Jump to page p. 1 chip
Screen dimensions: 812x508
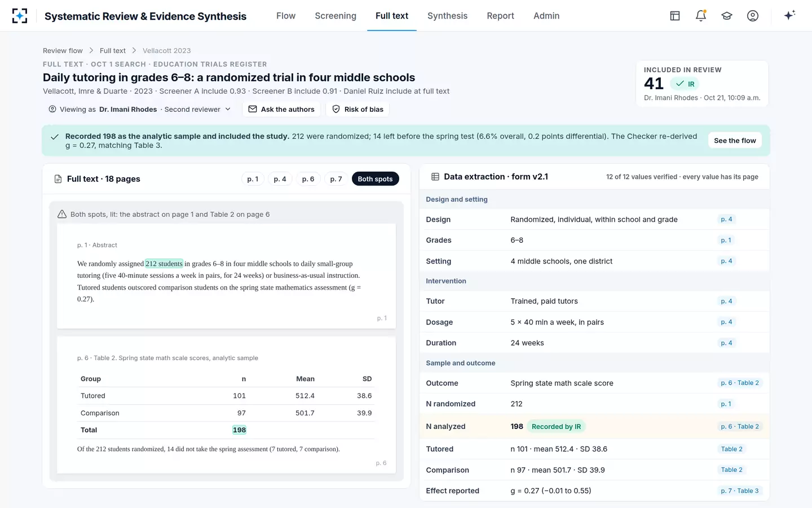253,179
